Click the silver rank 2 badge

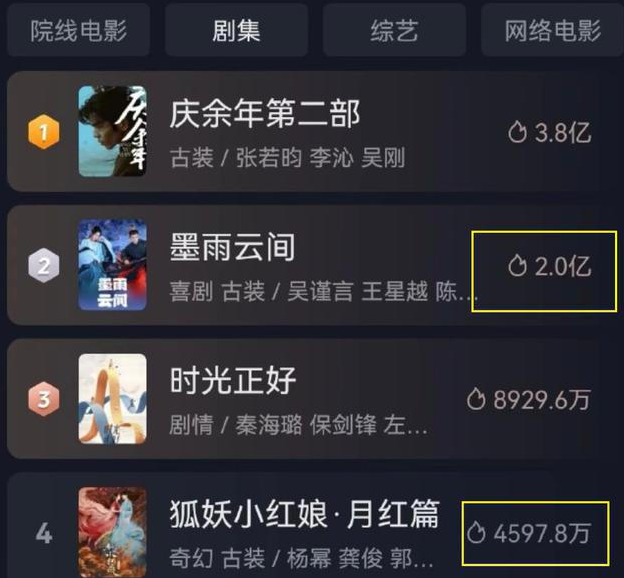[x=44, y=266]
